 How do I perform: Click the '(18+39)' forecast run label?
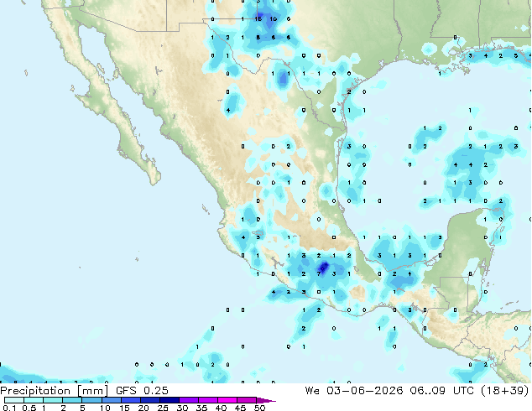(x=505, y=391)
